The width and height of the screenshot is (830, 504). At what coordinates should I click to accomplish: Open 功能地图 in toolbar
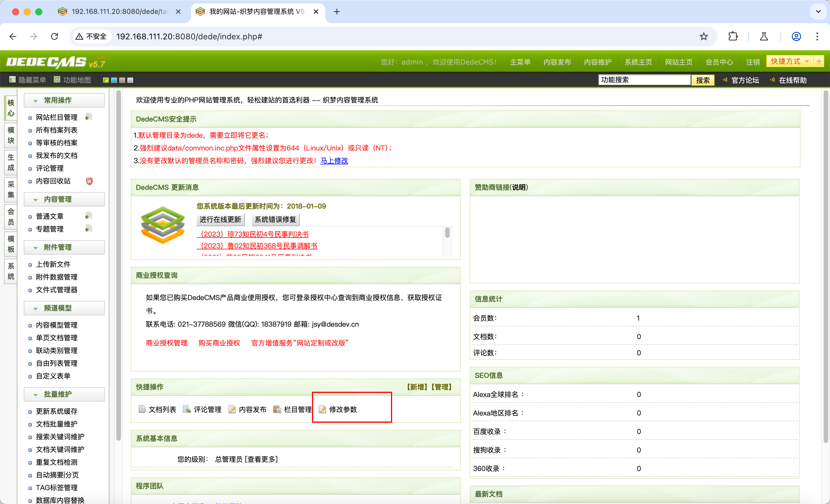coord(72,80)
